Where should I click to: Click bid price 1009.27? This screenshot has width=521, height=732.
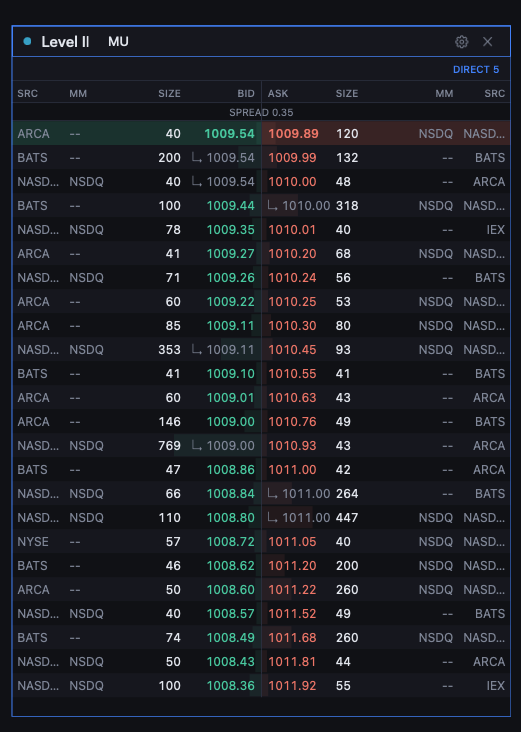[x=231, y=253]
